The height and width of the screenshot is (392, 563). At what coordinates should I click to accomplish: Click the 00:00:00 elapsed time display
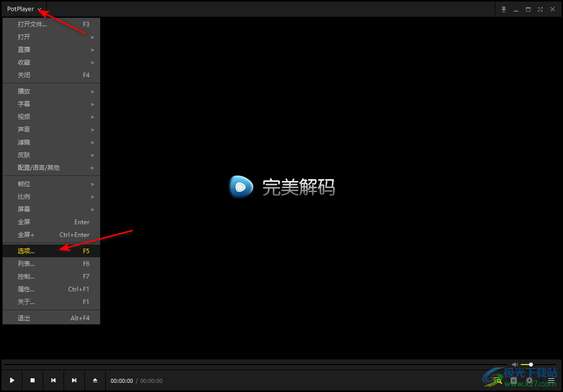click(x=122, y=381)
